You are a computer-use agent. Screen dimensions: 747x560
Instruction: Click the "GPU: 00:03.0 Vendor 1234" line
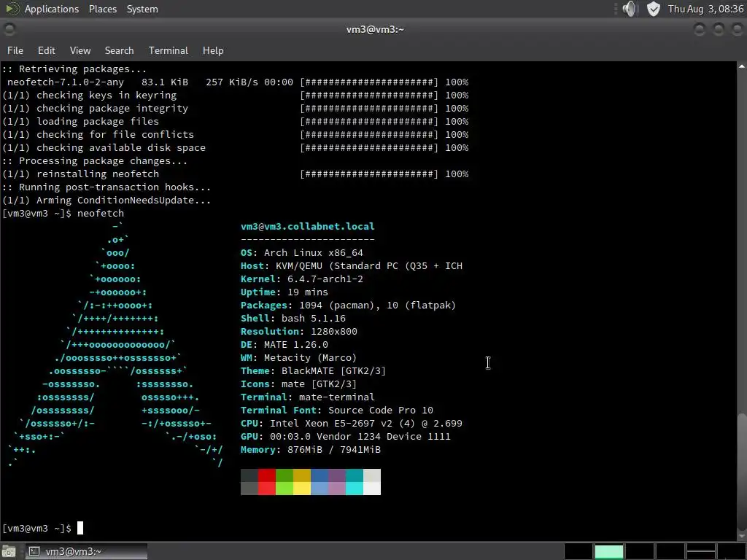tap(345, 436)
